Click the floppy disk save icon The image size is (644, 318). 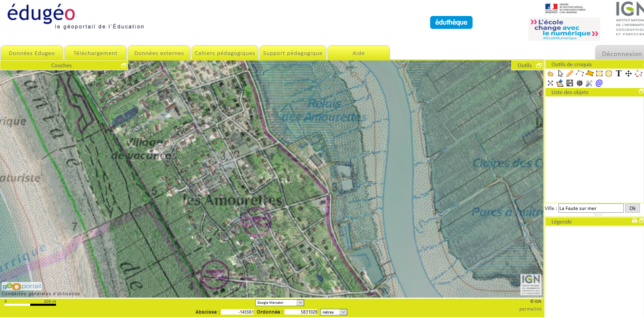(570, 83)
